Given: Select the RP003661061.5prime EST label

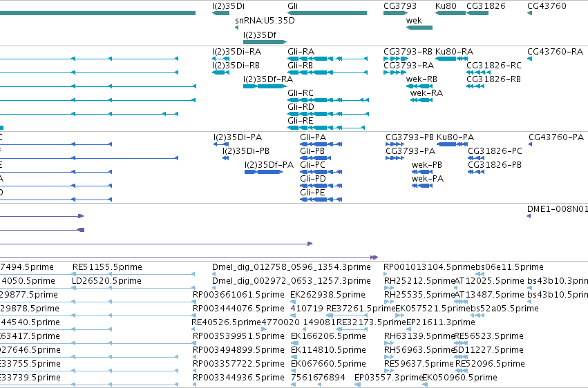Looking at the screenshot, I should (x=238, y=295).
